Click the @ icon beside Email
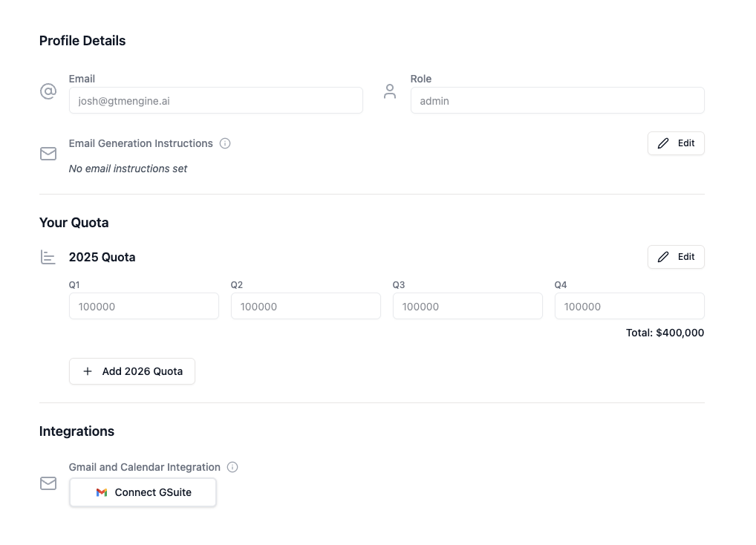 [x=48, y=91]
